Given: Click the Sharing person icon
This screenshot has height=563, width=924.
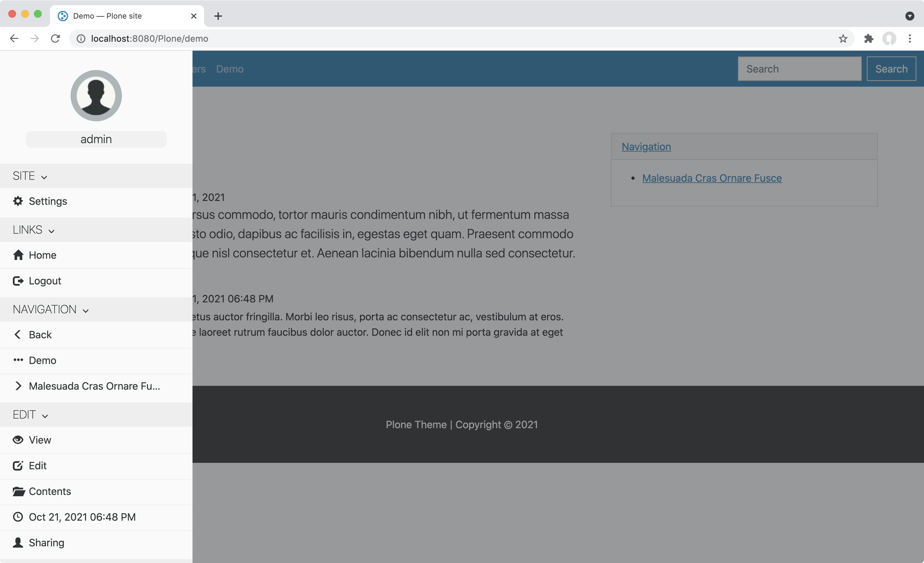Looking at the screenshot, I should 18,542.
